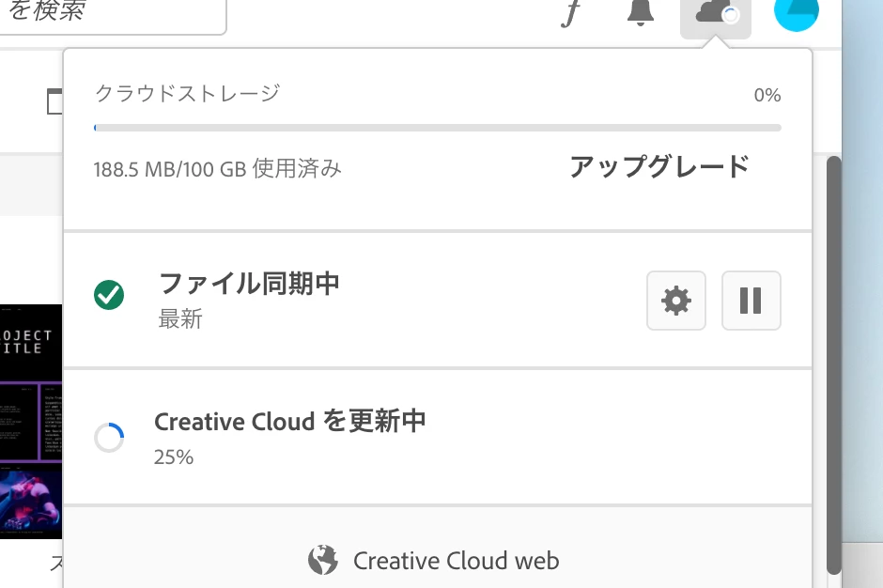Click the globe icon beside Creative Cloud web

323,560
